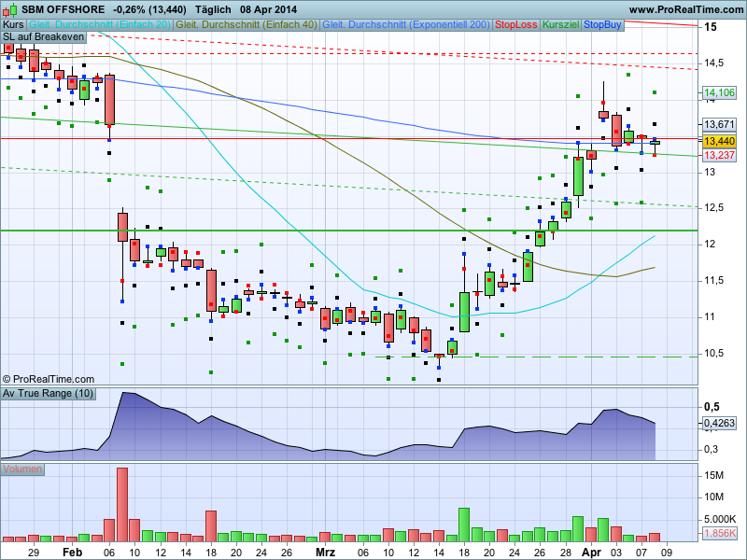Click the candlestick chart icon beside SBM OFFSHORE
747x560 pixels.
(10, 9)
